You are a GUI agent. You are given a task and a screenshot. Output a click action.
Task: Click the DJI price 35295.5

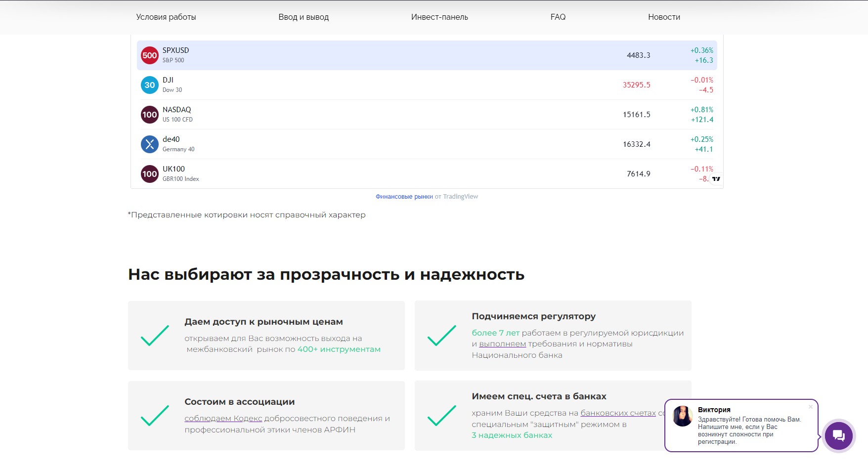coord(636,85)
